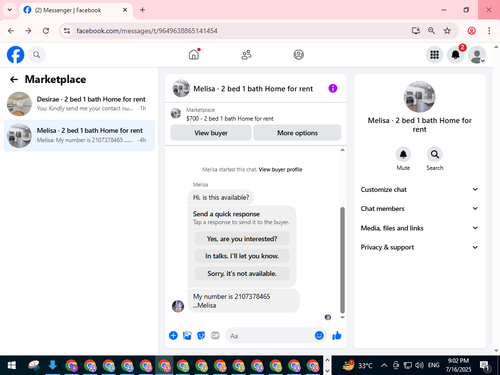Open the Facebook menu grid icon

(434, 55)
